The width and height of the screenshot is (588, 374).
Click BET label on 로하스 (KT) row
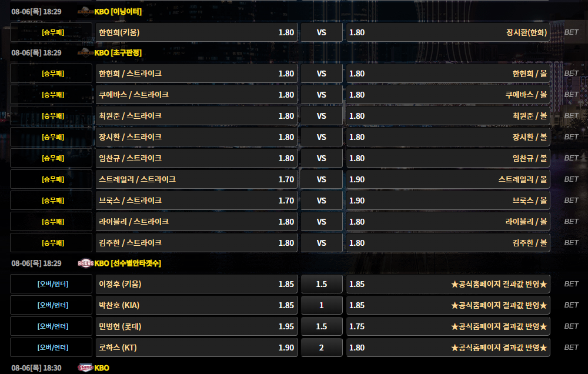(571, 348)
